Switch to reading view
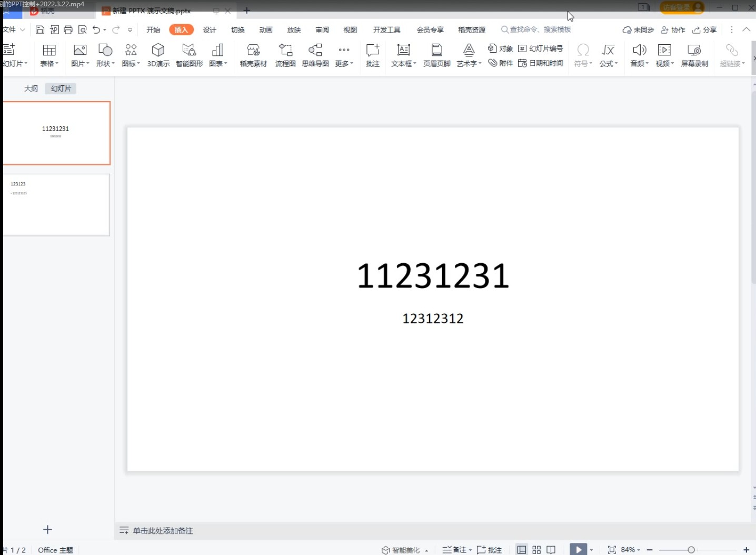The height and width of the screenshot is (555, 756). coord(551,550)
